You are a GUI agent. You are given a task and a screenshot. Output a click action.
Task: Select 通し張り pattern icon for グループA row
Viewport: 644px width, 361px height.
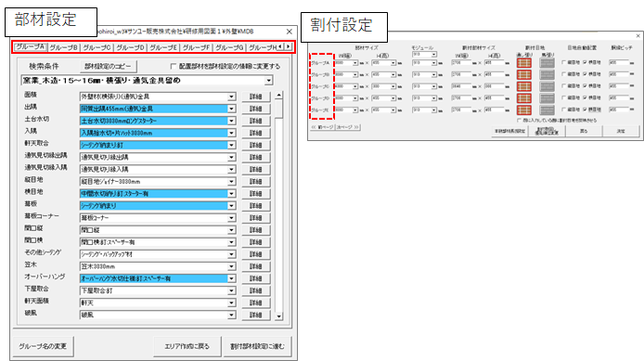[523, 63]
